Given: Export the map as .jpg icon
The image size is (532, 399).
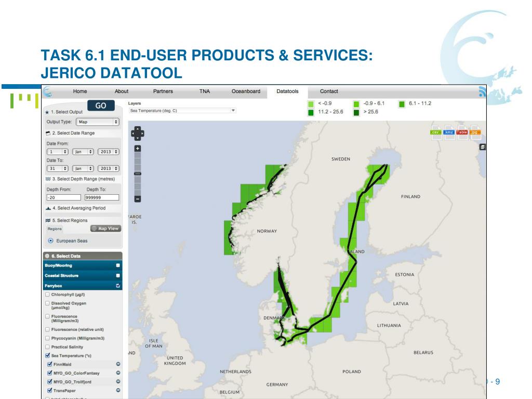Looking at the screenshot, I should click(475, 132).
